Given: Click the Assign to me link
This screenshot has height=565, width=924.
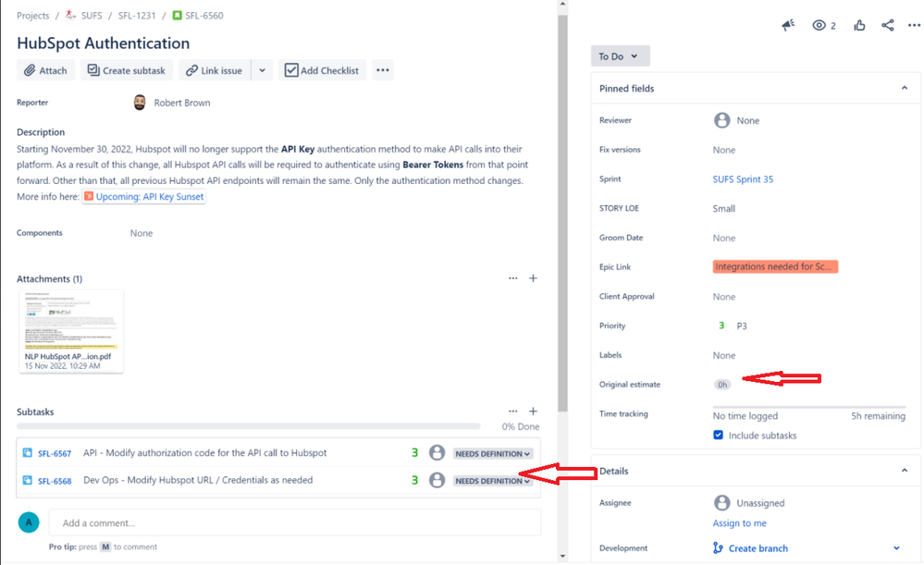Looking at the screenshot, I should (x=739, y=523).
